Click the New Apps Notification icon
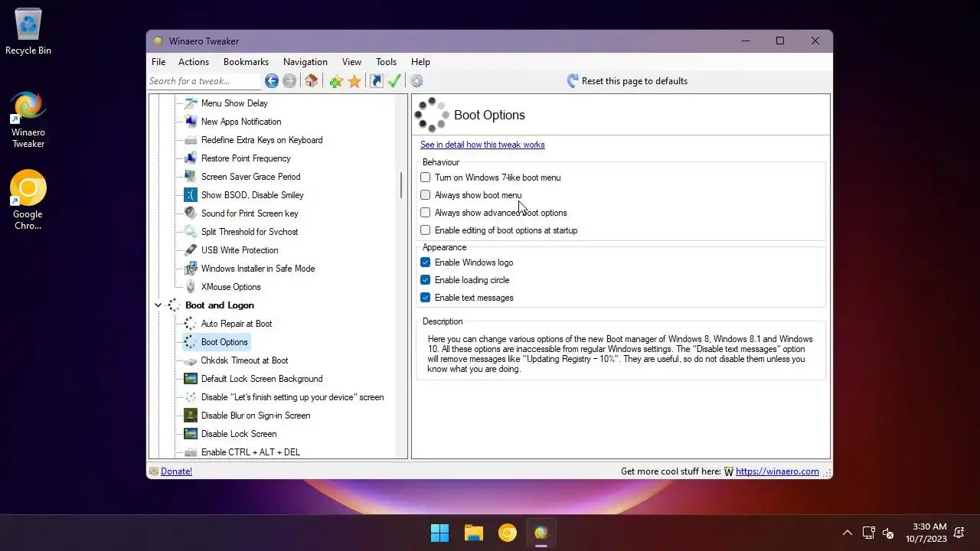This screenshot has width=980, height=551. (x=191, y=122)
